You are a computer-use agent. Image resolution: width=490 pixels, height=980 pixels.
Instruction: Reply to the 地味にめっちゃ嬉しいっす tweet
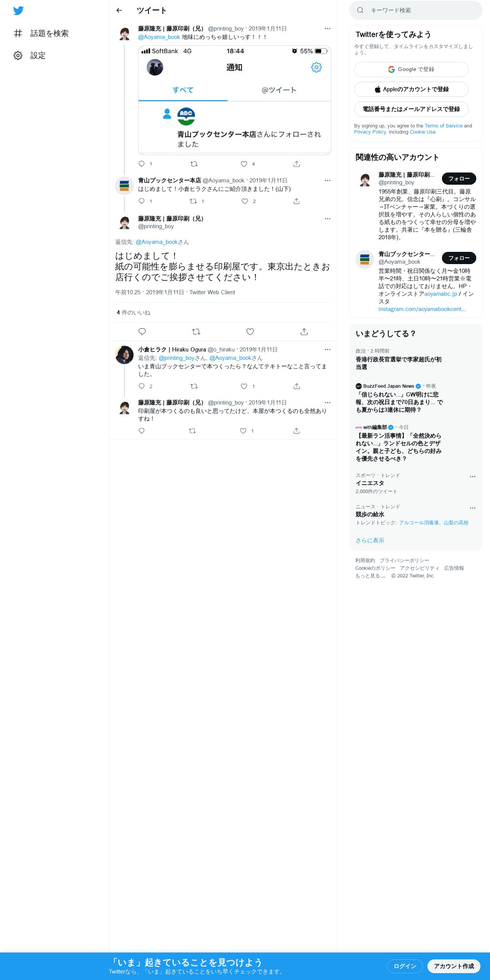pos(142,164)
